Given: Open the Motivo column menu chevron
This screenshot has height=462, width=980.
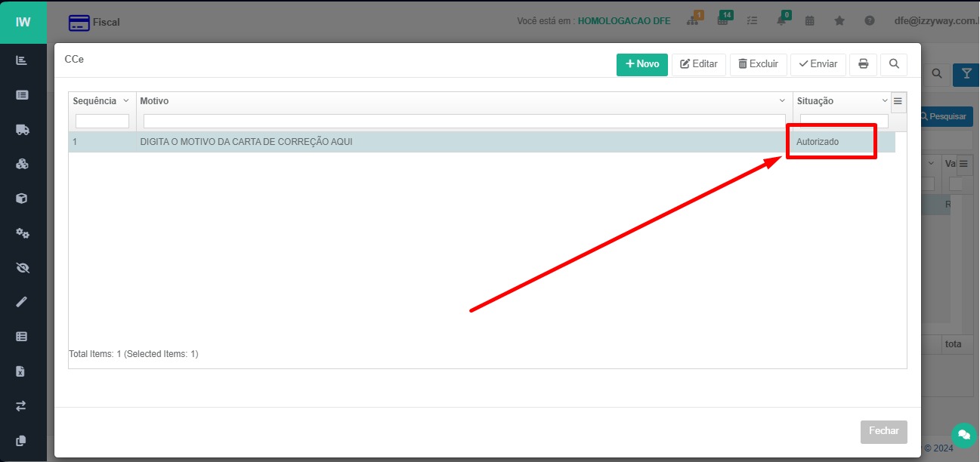Looking at the screenshot, I should 783,101.
